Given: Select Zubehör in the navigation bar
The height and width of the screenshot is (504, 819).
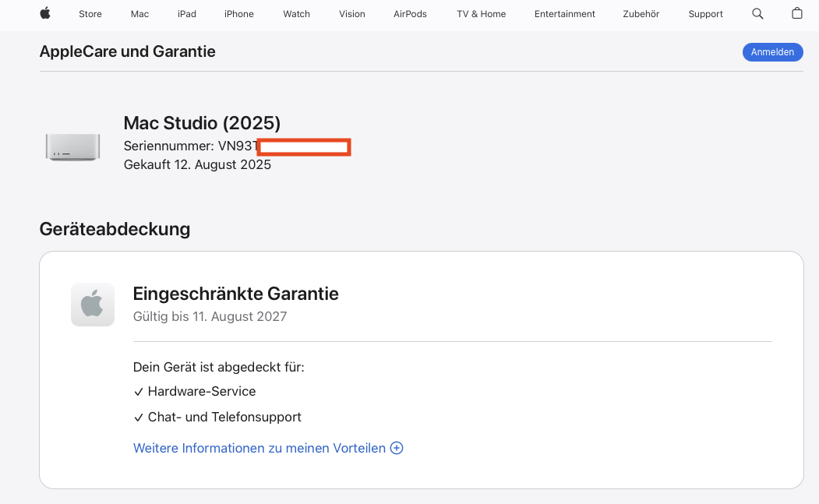Looking at the screenshot, I should pos(641,14).
